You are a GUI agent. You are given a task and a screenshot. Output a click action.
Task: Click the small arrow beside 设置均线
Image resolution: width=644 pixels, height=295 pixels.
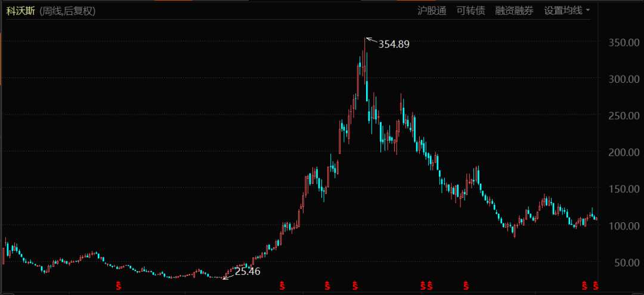click(588, 11)
